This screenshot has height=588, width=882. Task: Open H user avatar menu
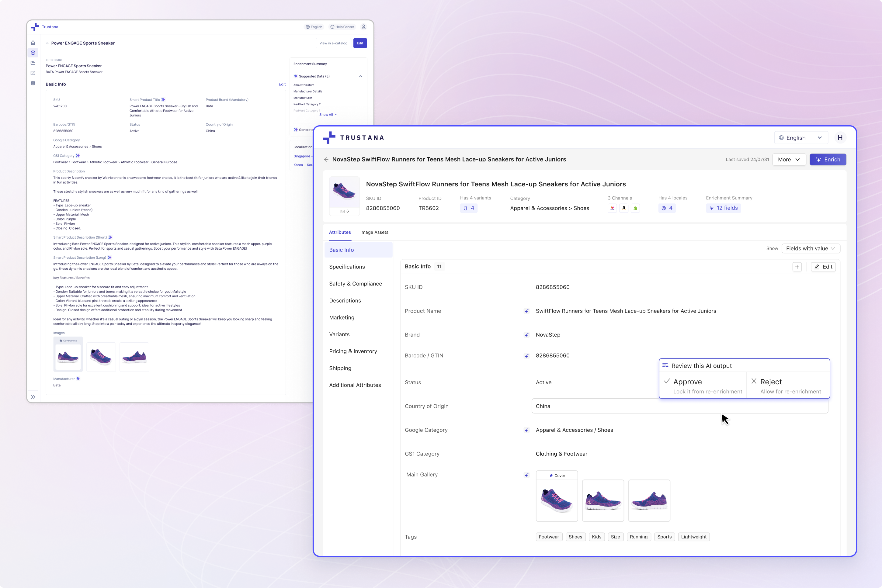coord(840,138)
